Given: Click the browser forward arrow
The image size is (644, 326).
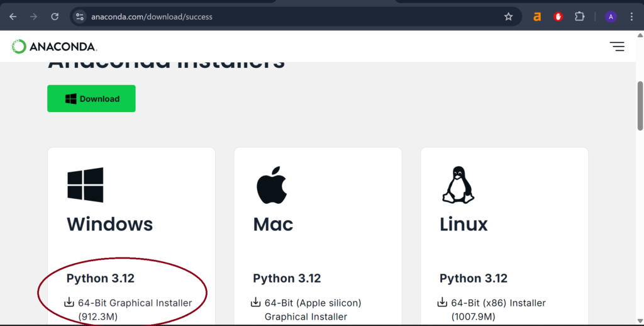Looking at the screenshot, I should click(x=34, y=17).
